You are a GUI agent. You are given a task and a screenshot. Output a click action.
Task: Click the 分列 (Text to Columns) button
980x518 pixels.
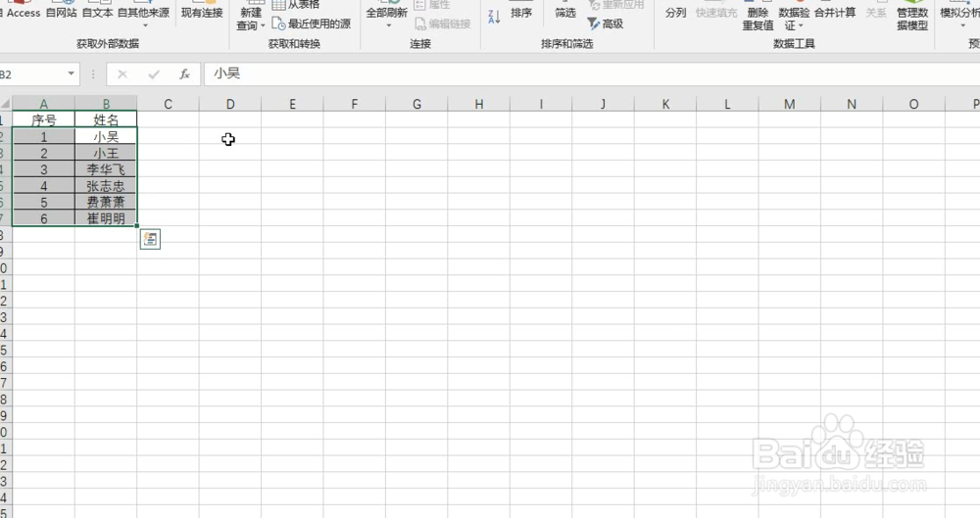675,12
